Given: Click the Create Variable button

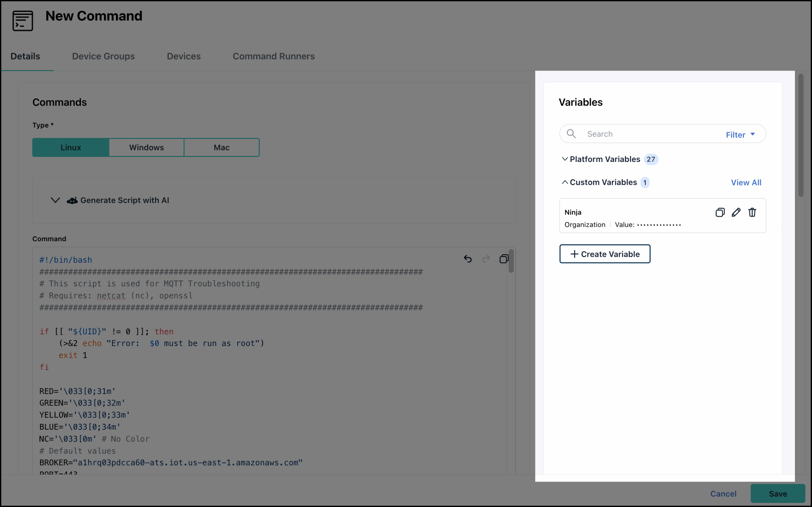Looking at the screenshot, I should (x=605, y=254).
